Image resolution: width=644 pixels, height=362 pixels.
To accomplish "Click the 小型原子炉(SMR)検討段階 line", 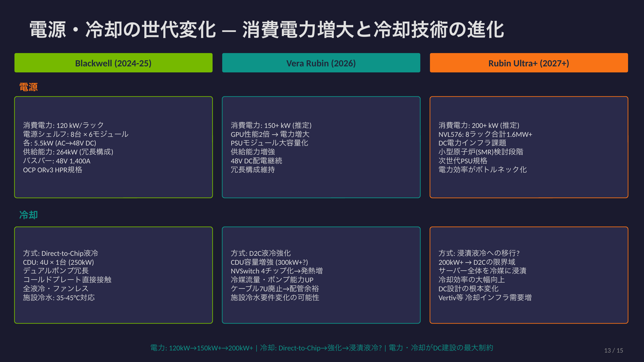I will (x=480, y=152).
